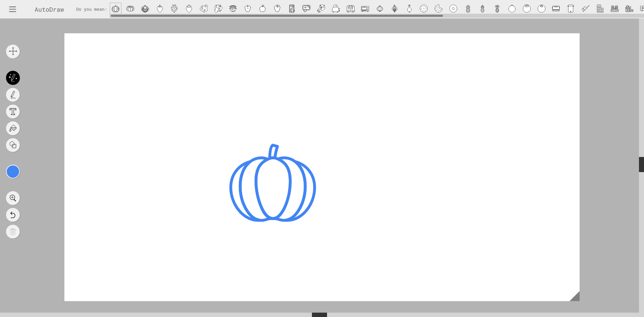Pick the tall bin with lid suggestion
This screenshot has width=644, height=317.
(571, 9)
